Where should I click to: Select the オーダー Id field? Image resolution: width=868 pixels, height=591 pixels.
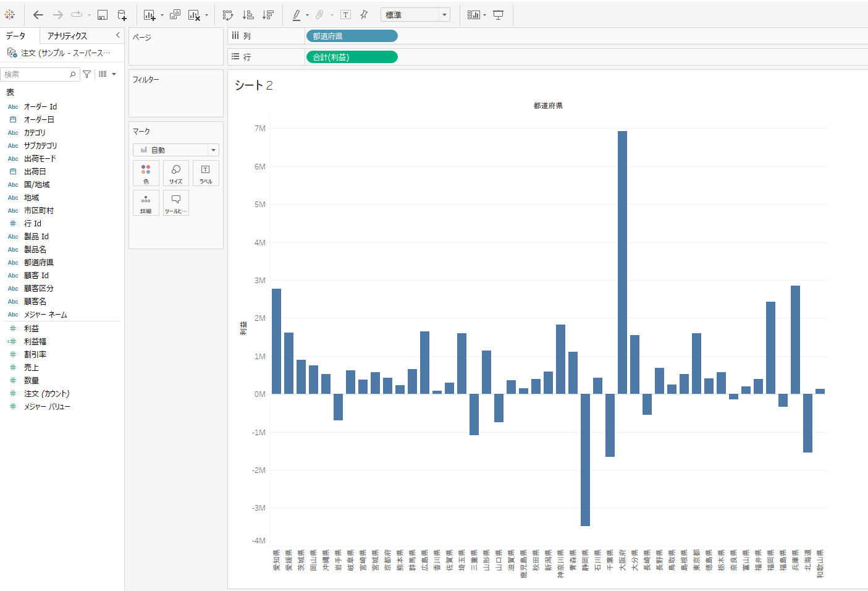[x=40, y=107]
